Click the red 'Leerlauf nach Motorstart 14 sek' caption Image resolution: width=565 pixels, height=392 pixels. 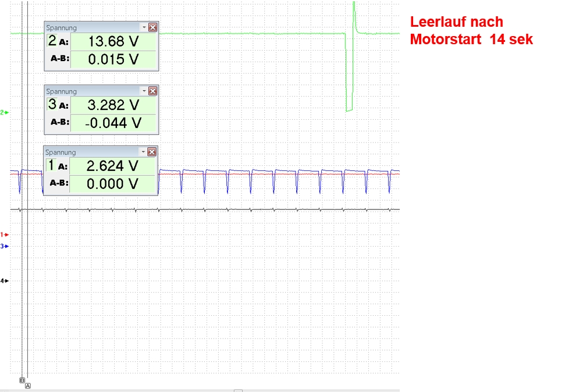[x=471, y=31]
